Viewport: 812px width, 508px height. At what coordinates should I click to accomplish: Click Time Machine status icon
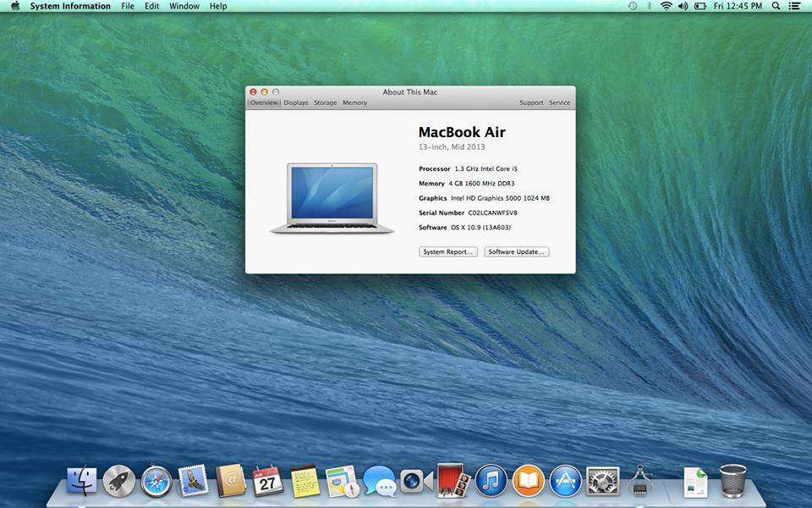[x=633, y=6]
